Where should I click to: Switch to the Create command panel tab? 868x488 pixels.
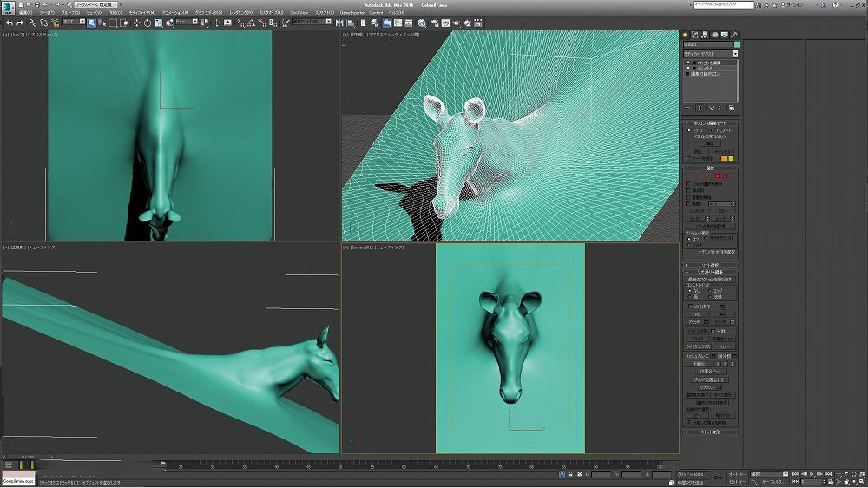[686, 35]
